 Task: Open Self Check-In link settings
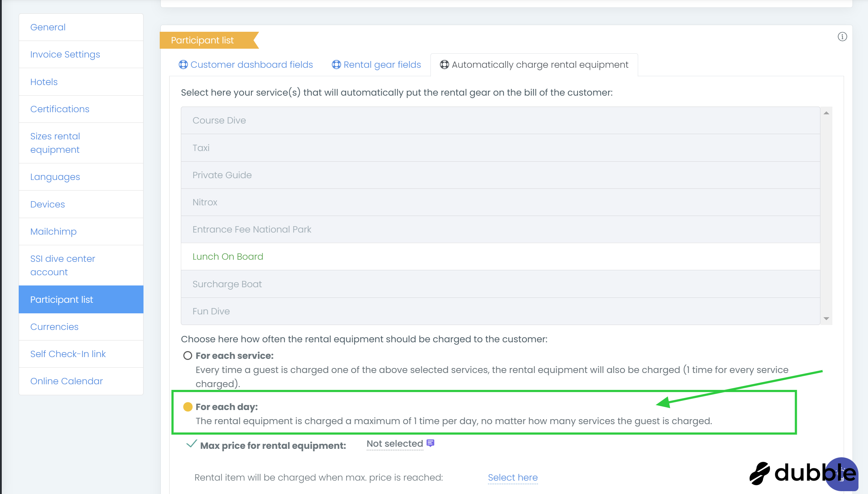(x=68, y=354)
